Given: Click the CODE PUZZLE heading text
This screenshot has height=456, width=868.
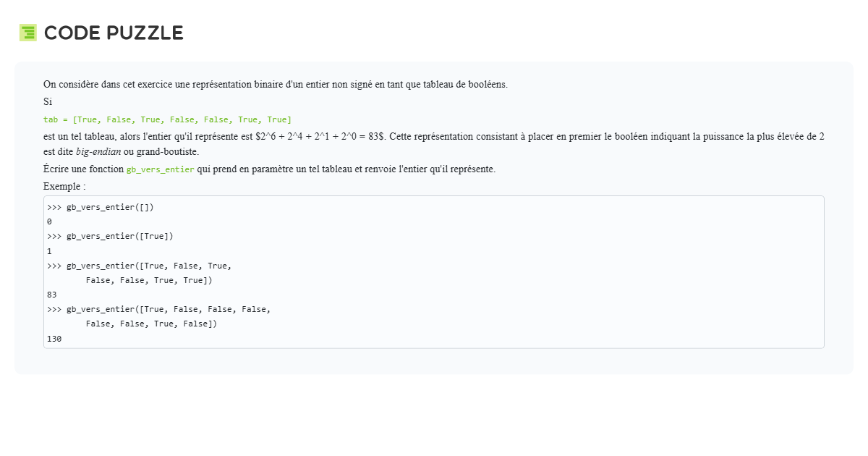Looking at the screenshot, I should [114, 33].
